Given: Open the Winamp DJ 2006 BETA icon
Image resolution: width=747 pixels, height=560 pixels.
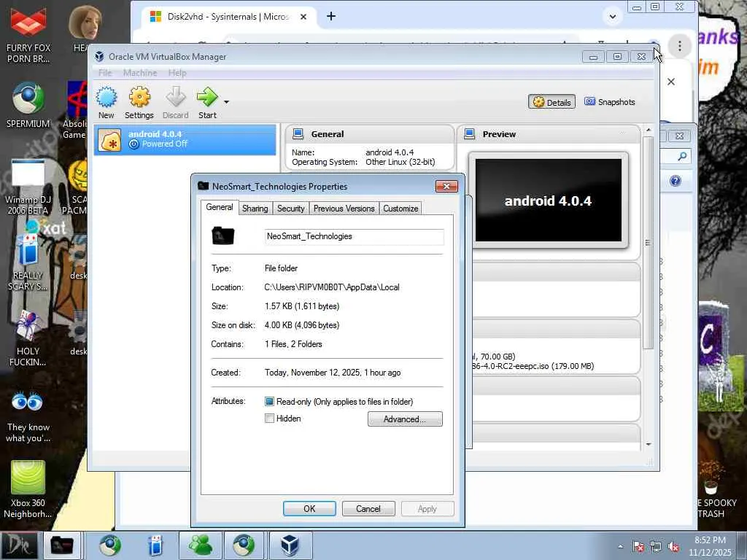Looking at the screenshot, I should (x=28, y=187).
